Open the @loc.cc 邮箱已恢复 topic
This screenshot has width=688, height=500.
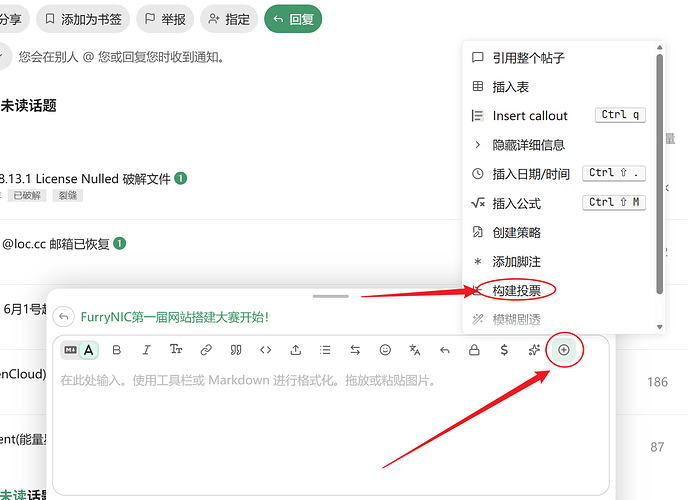(x=56, y=244)
